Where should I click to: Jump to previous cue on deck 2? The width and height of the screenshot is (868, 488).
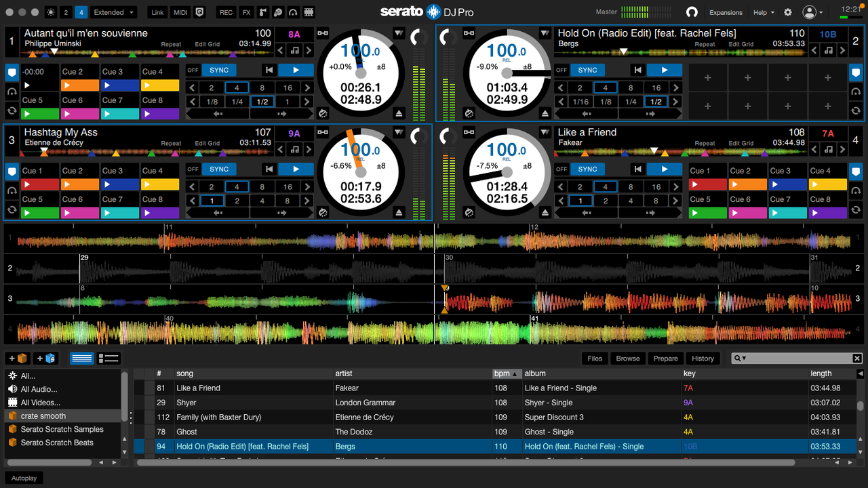(x=637, y=70)
